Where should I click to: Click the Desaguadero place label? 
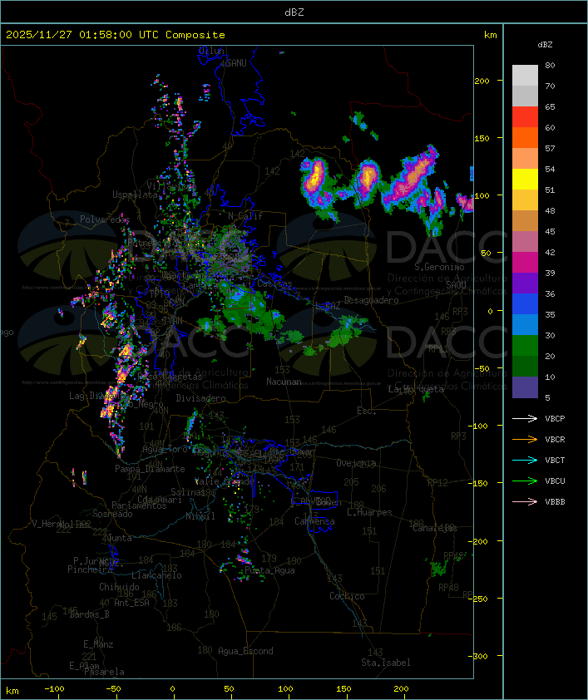pos(371,300)
